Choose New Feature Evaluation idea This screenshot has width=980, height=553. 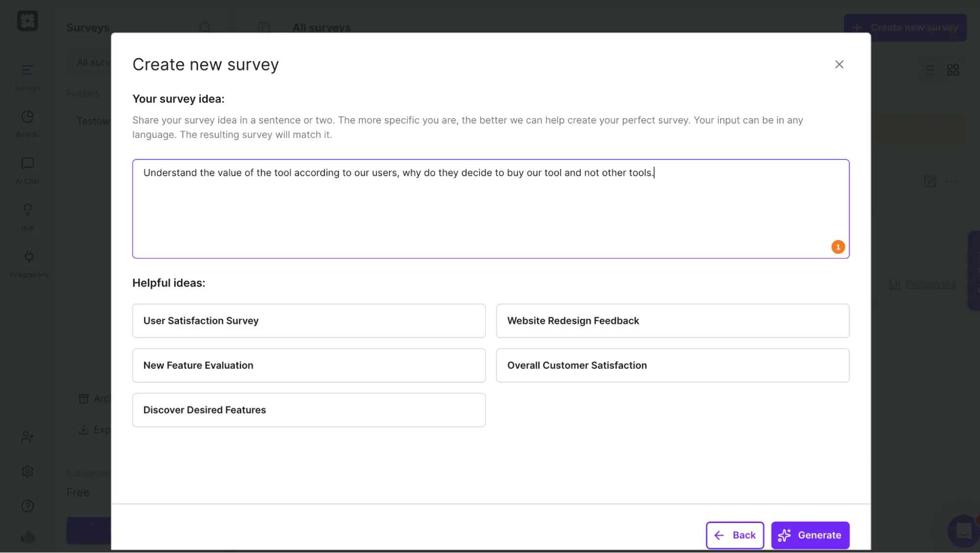pos(308,365)
